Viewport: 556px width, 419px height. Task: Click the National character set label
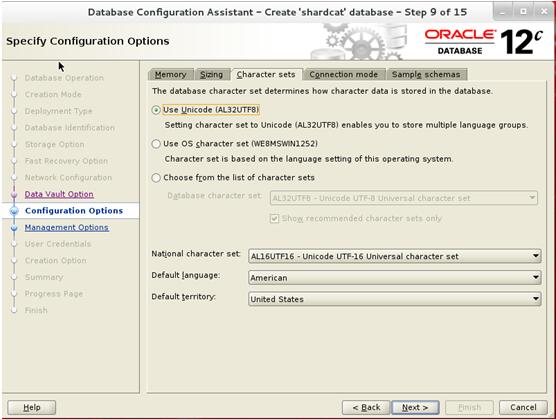coord(196,254)
